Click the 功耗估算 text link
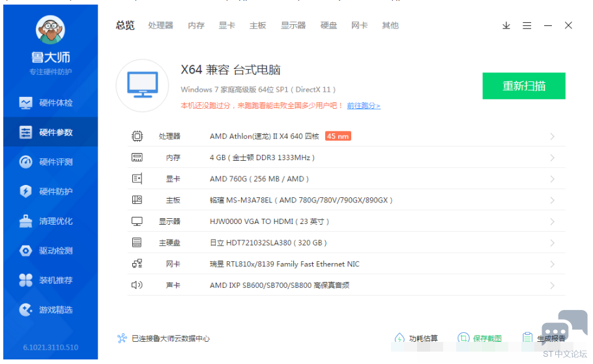The width and height of the screenshot is (593, 364). [424, 339]
